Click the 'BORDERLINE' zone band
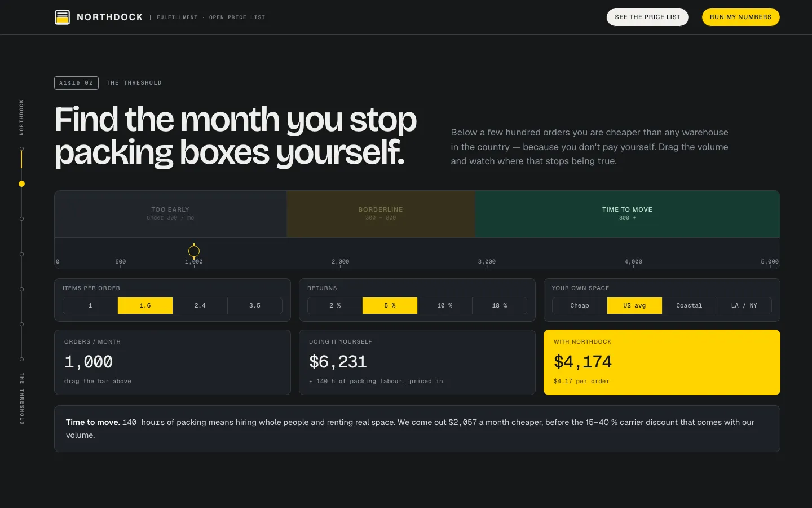Image resolution: width=812 pixels, height=508 pixels. pos(381,214)
